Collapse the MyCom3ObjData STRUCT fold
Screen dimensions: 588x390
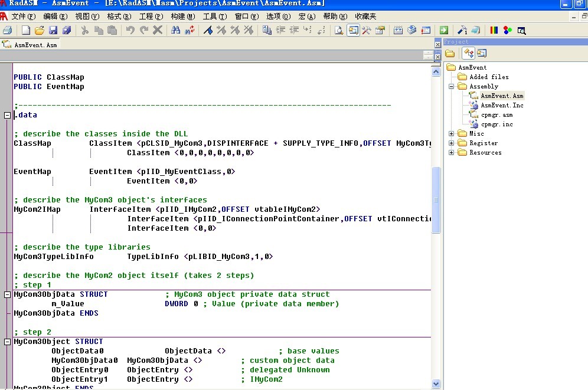tap(8, 294)
